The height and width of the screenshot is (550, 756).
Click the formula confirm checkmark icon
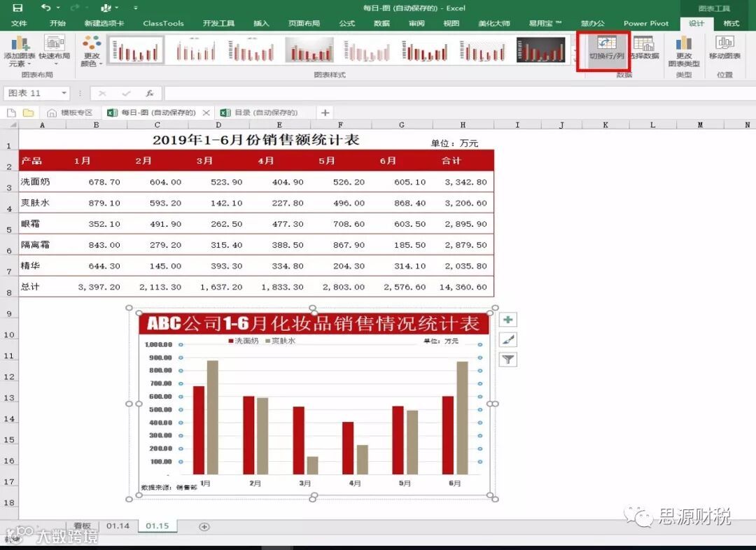pyautogui.click(x=126, y=93)
